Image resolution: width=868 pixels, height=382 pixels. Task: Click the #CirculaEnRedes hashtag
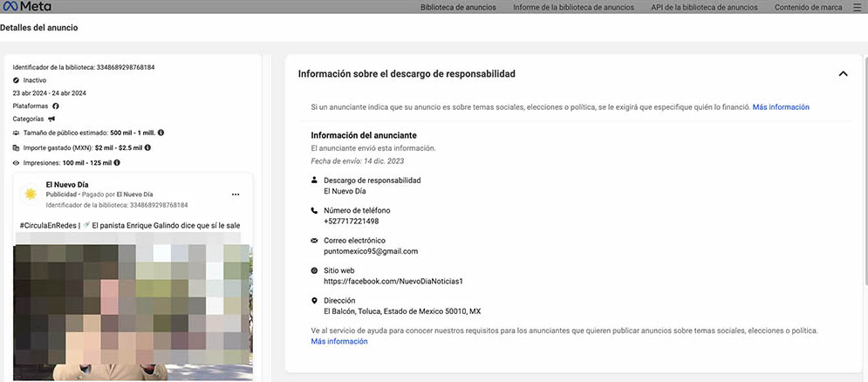47,225
